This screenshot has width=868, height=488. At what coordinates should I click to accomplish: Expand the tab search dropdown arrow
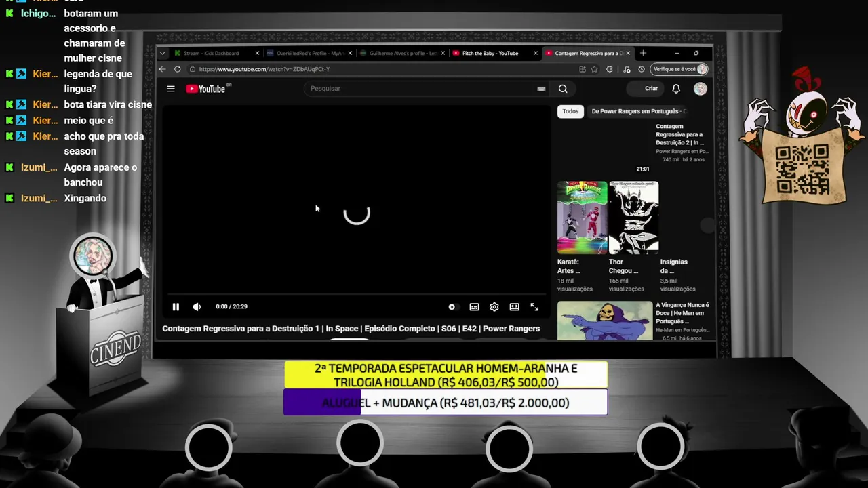(162, 53)
